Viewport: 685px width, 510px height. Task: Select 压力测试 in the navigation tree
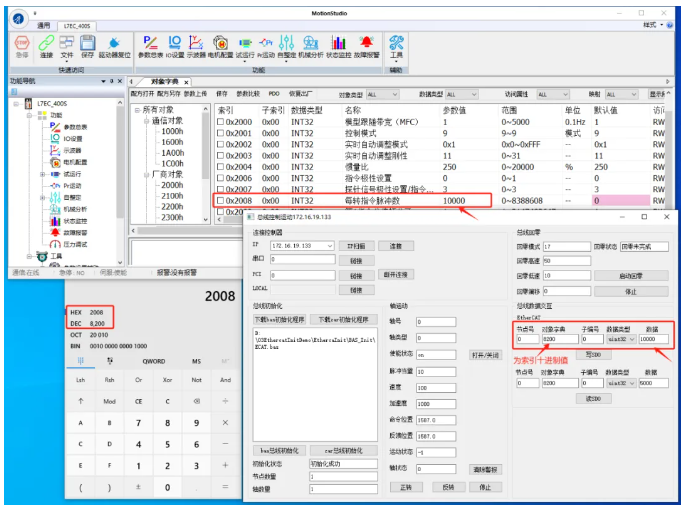(x=75, y=245)
